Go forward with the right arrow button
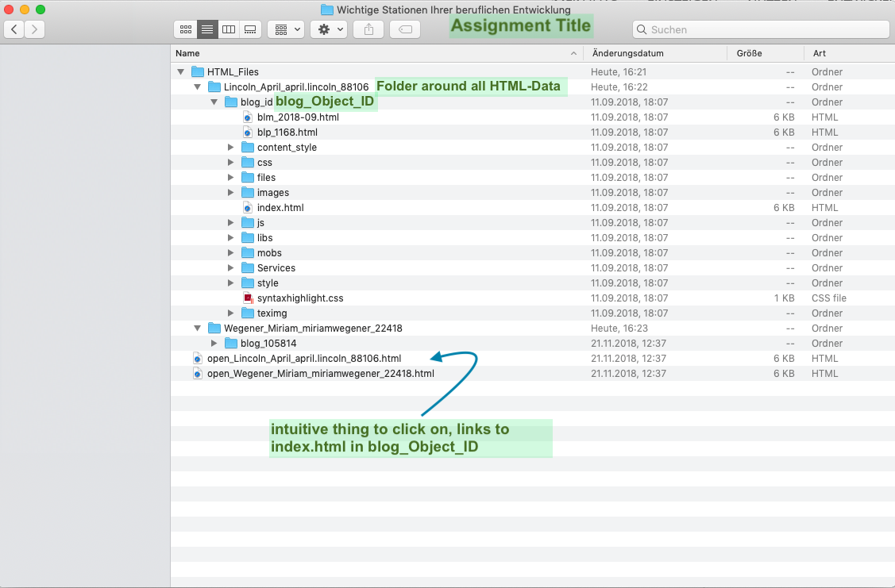Viewport: 895px width, 588px height. click(35, 29)
